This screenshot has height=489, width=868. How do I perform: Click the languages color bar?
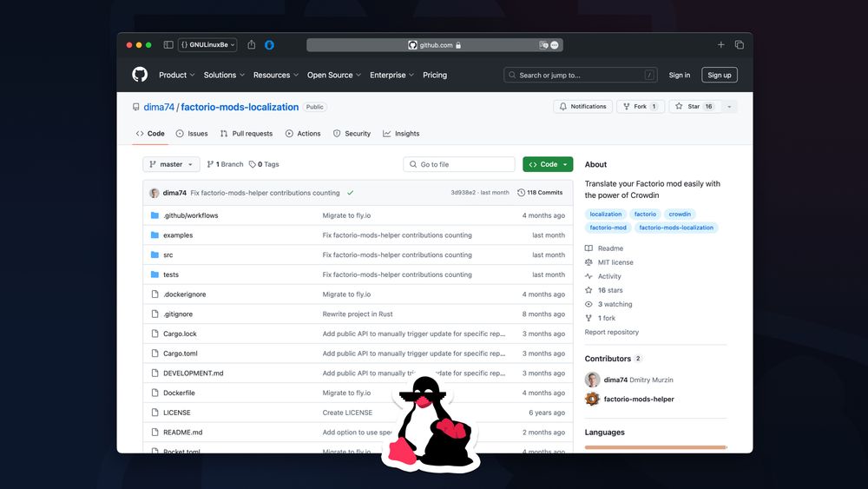[x=656, y=447]
